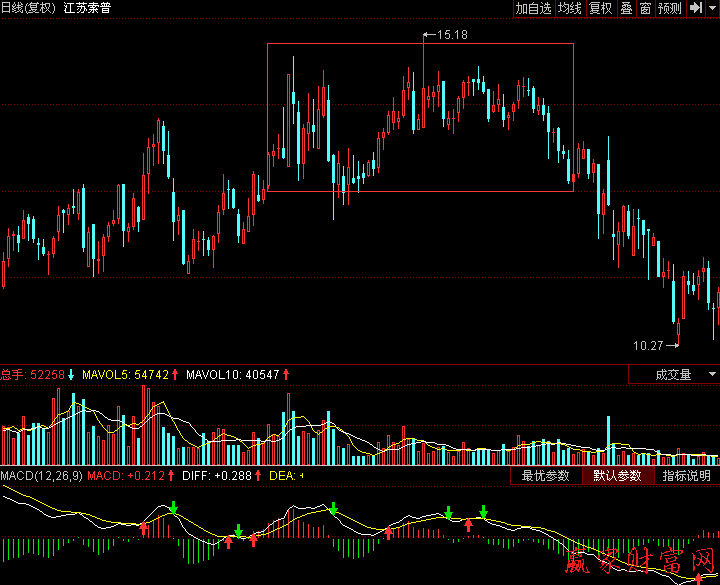Click the first red MACD buy arrow
Screen dimensions: 720x585
143,527
